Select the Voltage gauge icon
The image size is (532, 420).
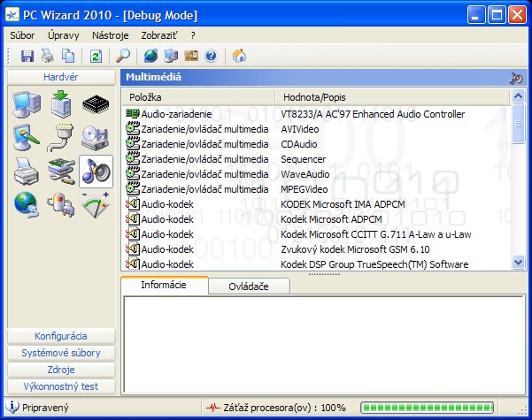pyautogui.click(x=96, y=205)
